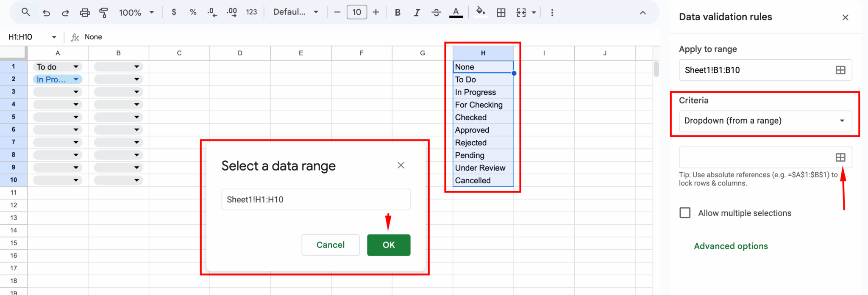Click the merge cells icon
The width and height of the screenshot is (868, 295).
[x=521, y=13]
